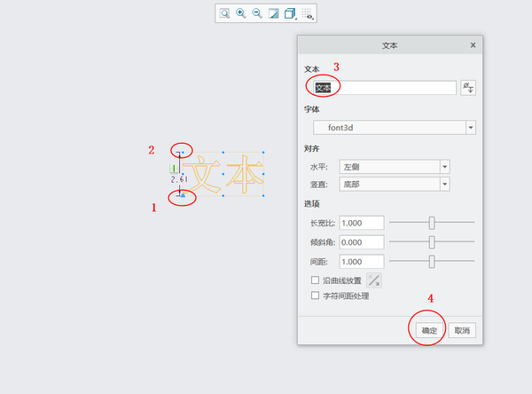532x394 pixels.
Task: Click the 长宽比 value field 1.000
Action: click(x=362, y=223)
